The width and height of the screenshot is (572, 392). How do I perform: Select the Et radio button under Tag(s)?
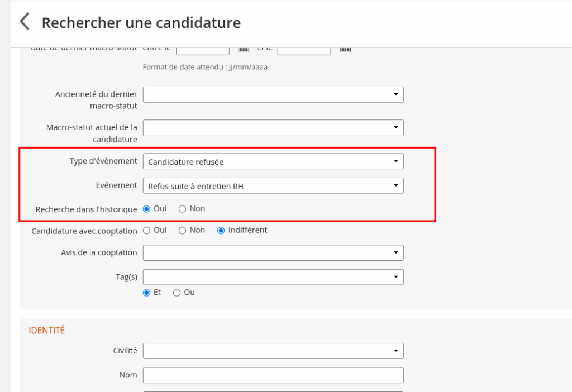click(x=147, y=293)
